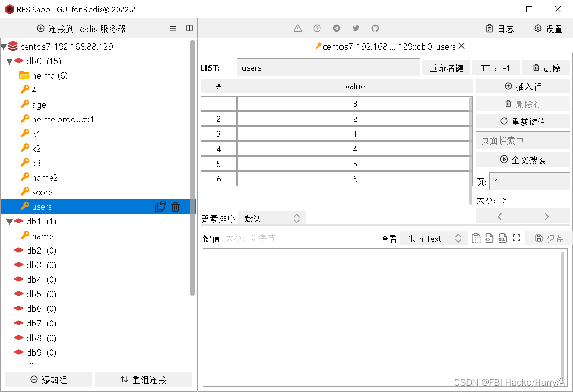This screenshot has height=392, width=573.
Task: Delete the users key via inline trash icon
Action: [175, 206]
